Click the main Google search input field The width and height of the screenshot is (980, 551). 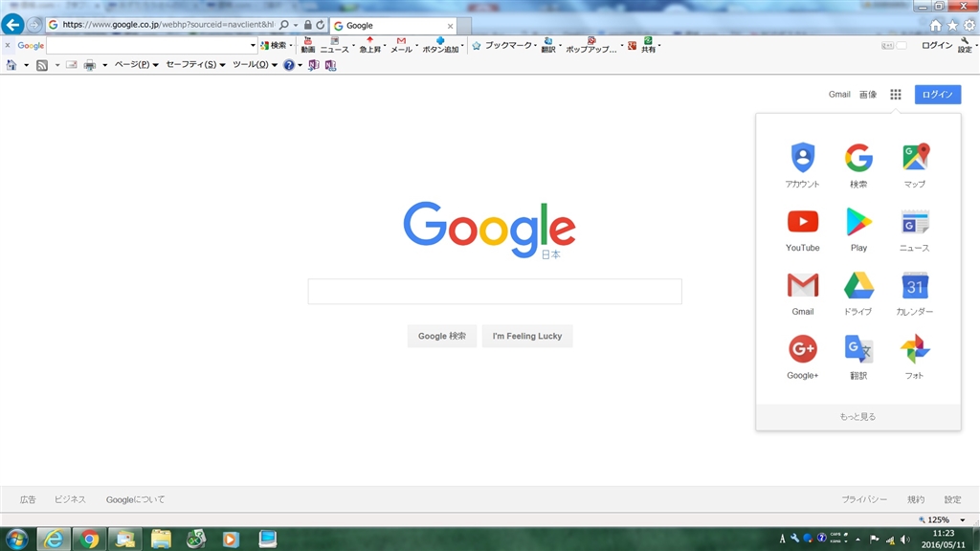(x=495, y=292)
